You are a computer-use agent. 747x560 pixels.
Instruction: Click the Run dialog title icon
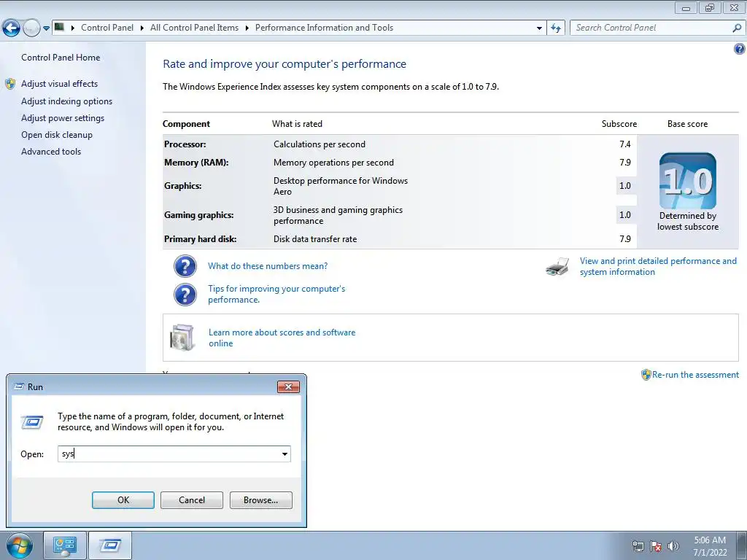(18, 386)
